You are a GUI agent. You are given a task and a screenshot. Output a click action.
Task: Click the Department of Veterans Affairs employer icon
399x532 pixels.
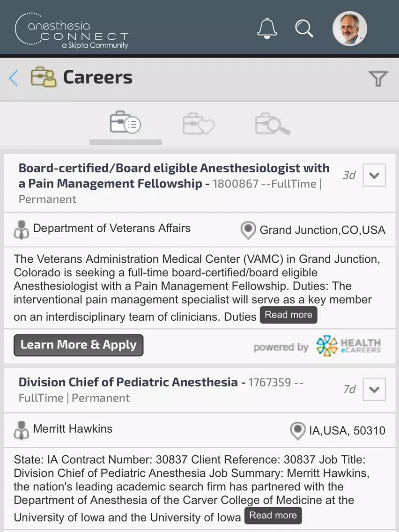[21, 230]
